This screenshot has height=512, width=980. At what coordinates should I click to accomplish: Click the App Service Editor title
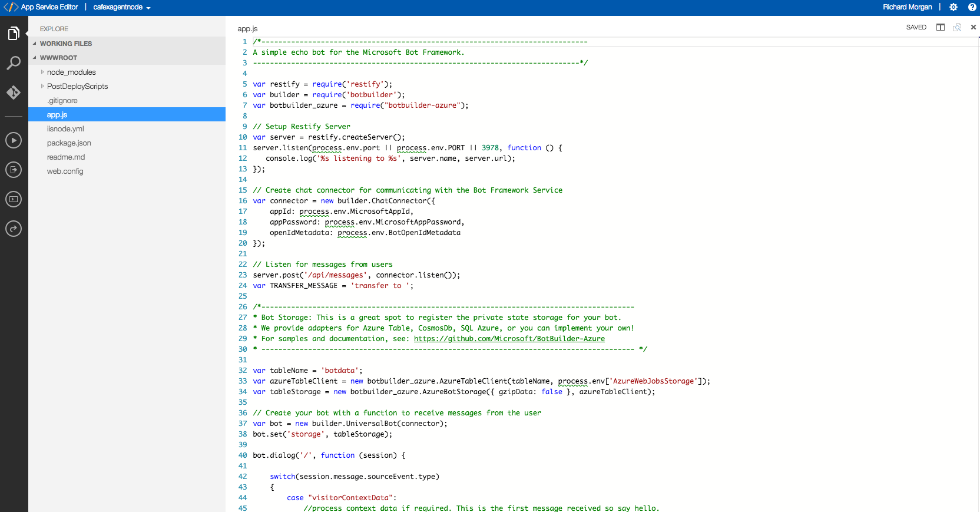[49, 7]
